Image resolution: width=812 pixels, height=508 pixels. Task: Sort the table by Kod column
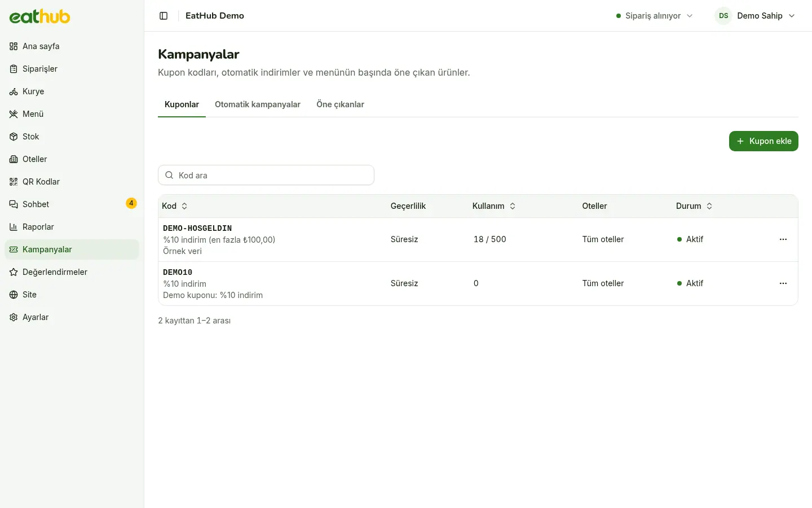pos(175,206)
